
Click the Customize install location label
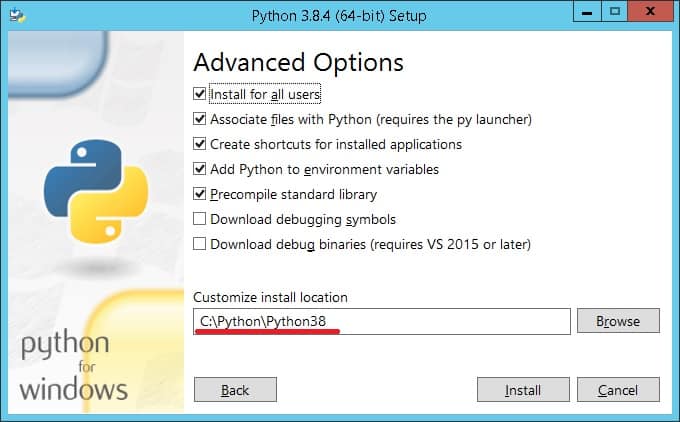point(270,298)
